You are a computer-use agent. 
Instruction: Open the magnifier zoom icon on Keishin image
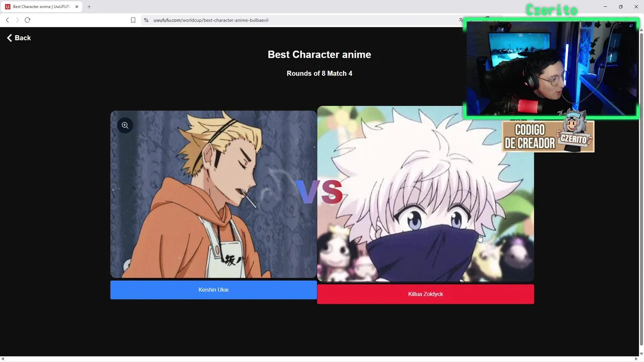125,125
